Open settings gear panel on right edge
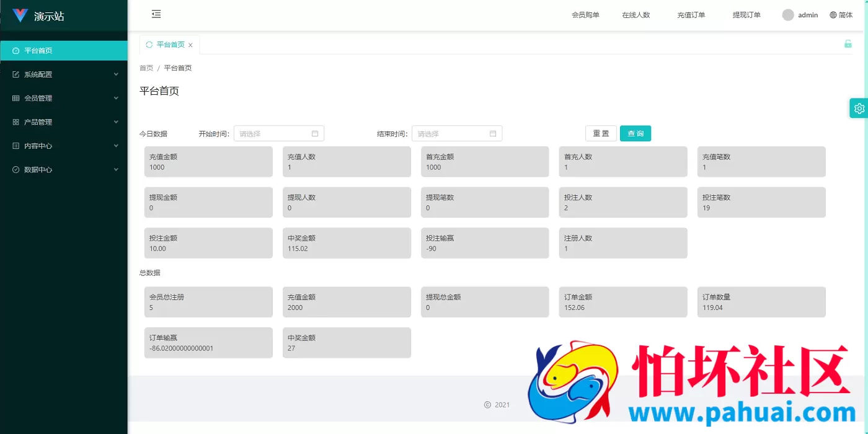Screen dimensions: 868x434 [859, 108]
